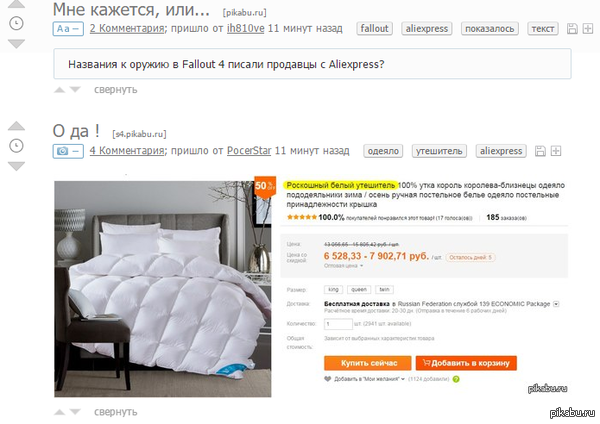This screenshot has height=424, width=600.
Task: Open the "2 Комментария" link
Action: coord(127,29)
